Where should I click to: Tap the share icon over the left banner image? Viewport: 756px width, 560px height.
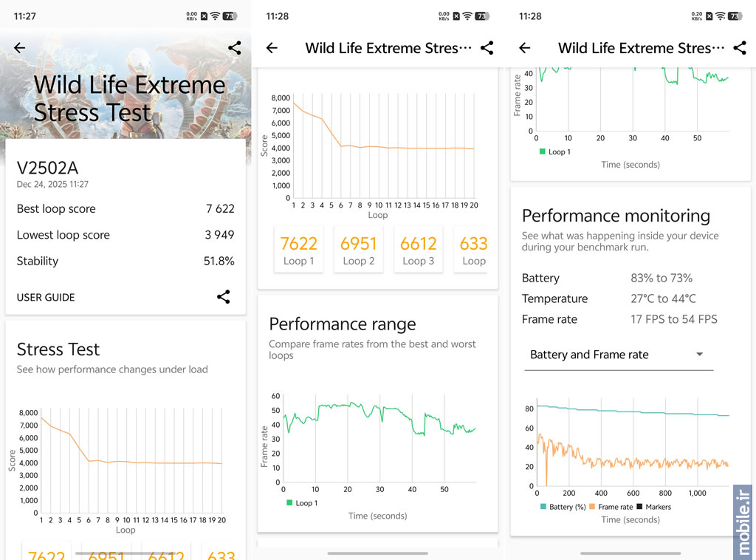(x=234, y=48)
